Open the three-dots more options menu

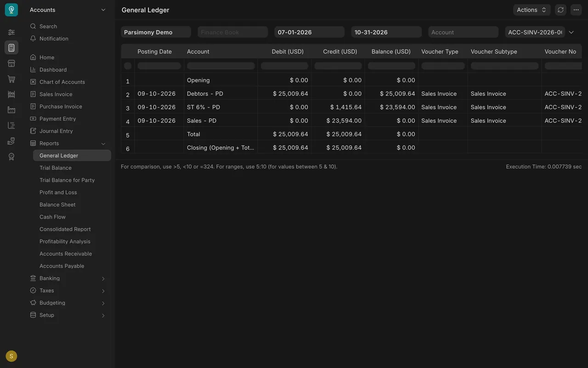coord(576,10)
